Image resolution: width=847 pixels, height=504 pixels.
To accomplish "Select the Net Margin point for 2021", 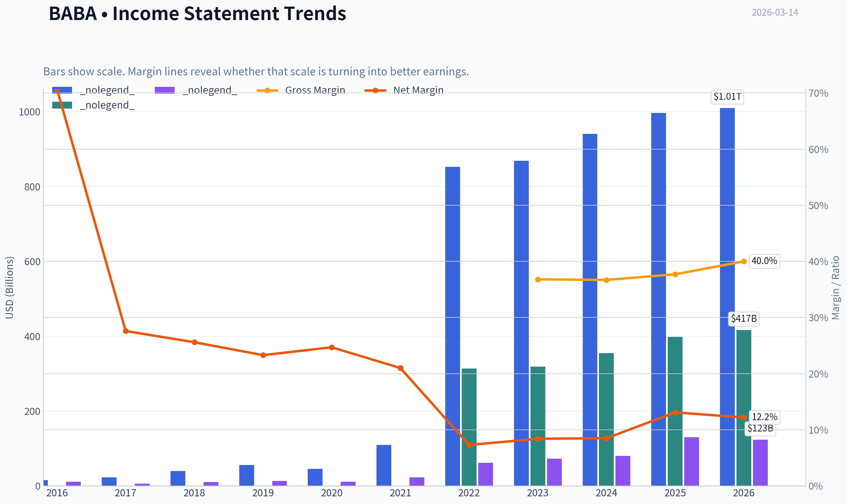I will tap(401, 368).
